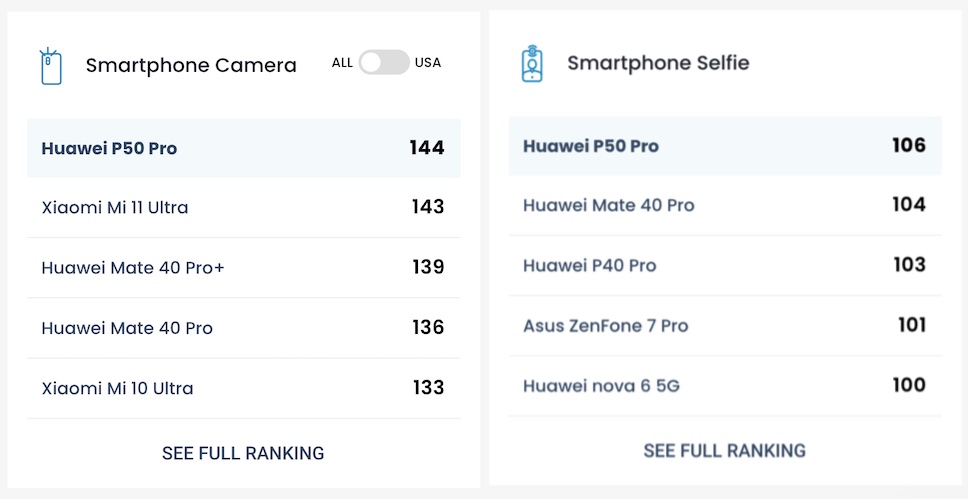Screen dimensions: 968x499
Task: Select Huawei Mate 40 Pro+ camera row
Action: point(133,268)
